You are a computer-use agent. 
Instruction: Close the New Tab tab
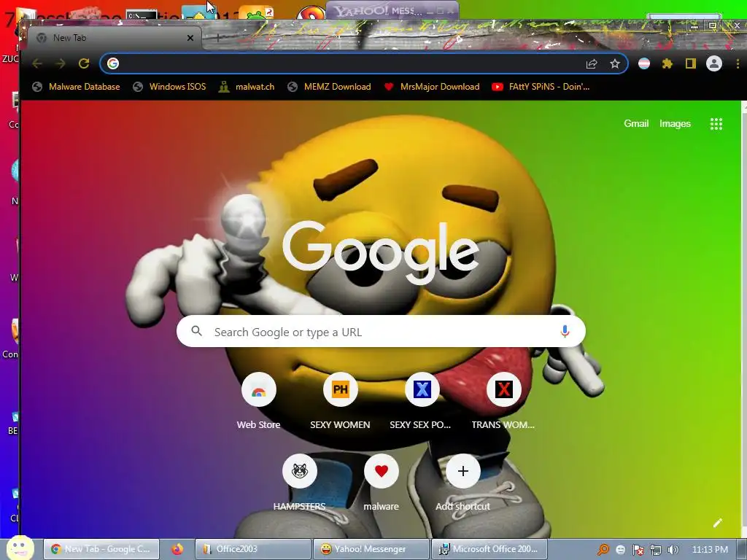click(x=190, y=38)
